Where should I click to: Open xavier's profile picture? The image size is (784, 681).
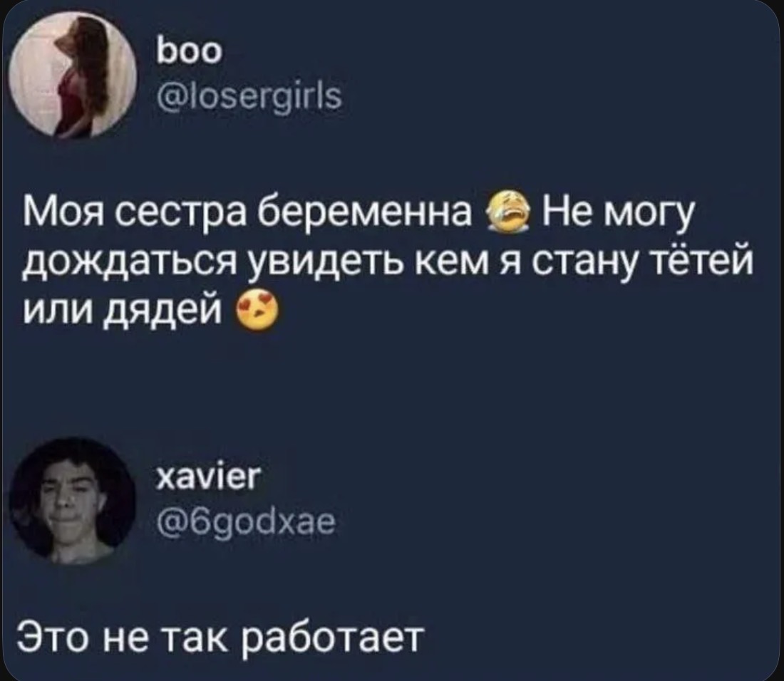[73, 501]
